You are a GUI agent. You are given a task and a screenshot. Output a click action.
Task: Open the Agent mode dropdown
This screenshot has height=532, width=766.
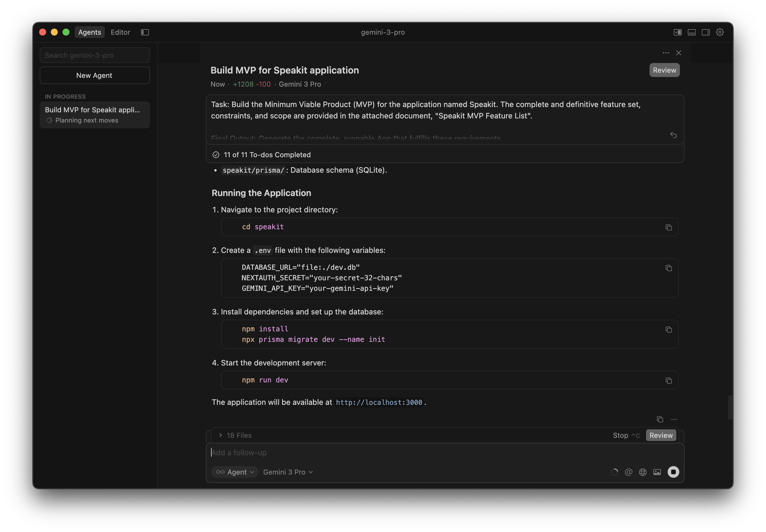pyautogui.click(x=235, y=472)
